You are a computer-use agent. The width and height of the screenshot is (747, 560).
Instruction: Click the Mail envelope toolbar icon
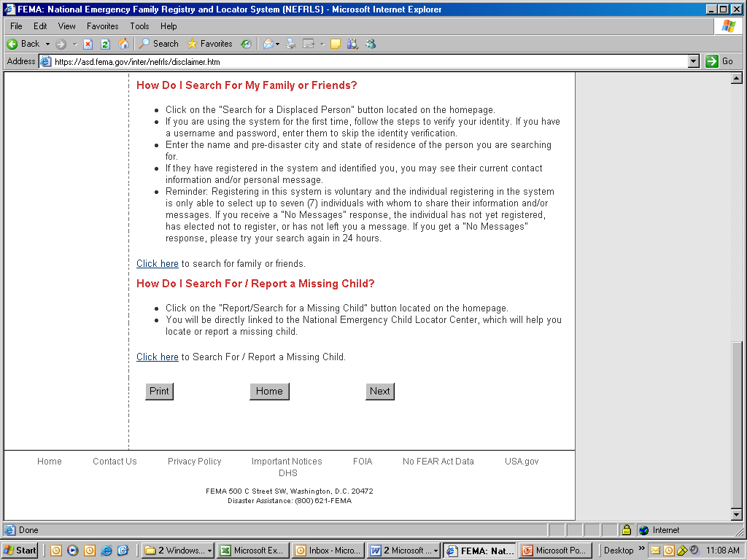268,44
